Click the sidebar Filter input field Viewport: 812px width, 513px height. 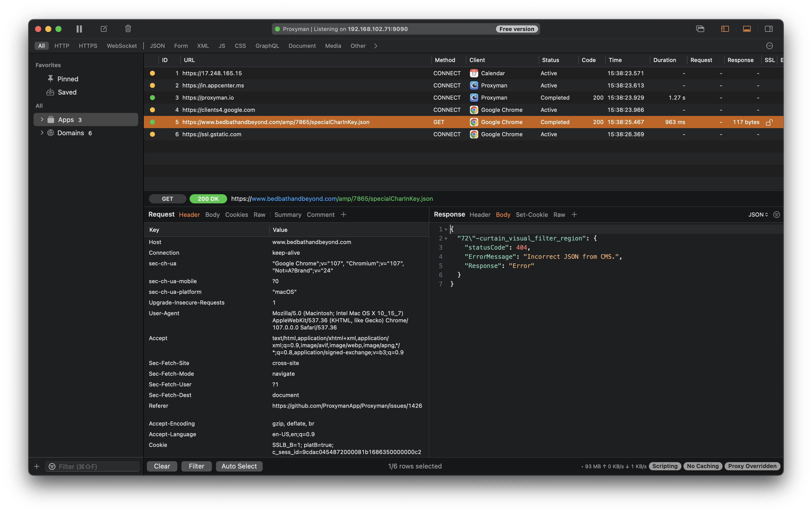pyautogui.click(x=96, y=466)
